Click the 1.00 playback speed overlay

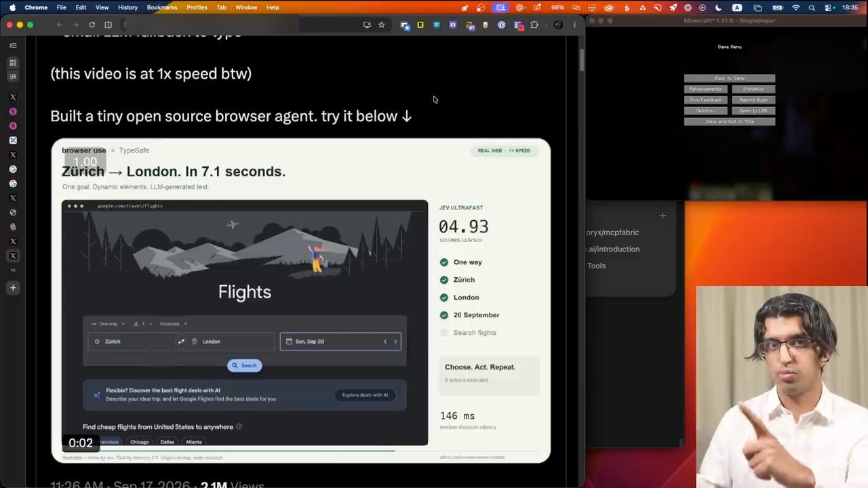click(x=85, y=162)
